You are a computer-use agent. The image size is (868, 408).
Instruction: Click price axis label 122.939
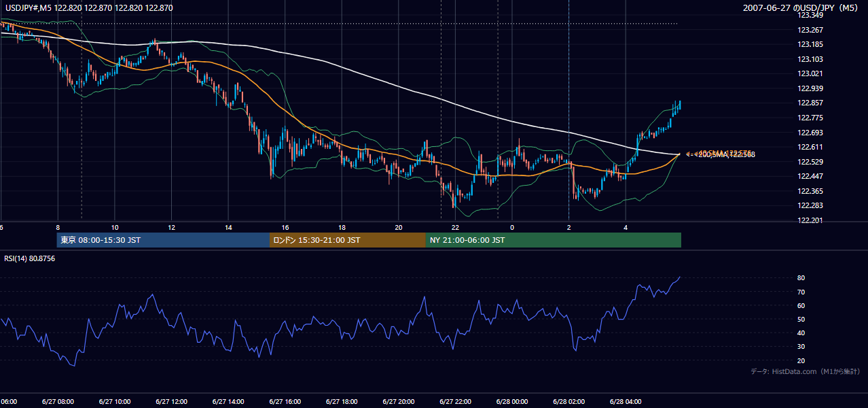tap(810, 88)
